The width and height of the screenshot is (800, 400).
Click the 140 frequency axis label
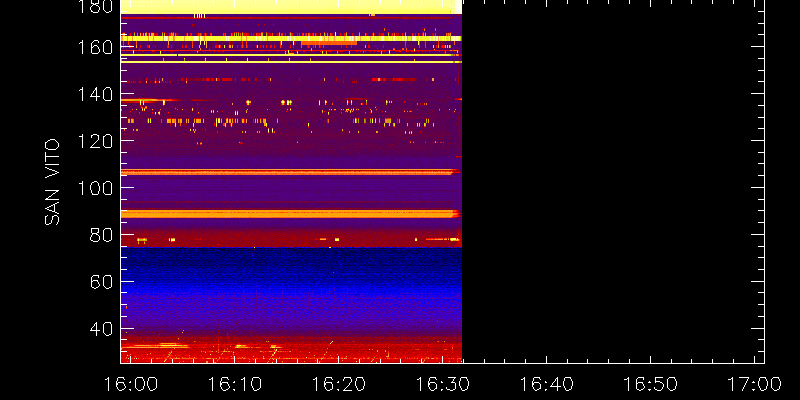tap(95, 94)
